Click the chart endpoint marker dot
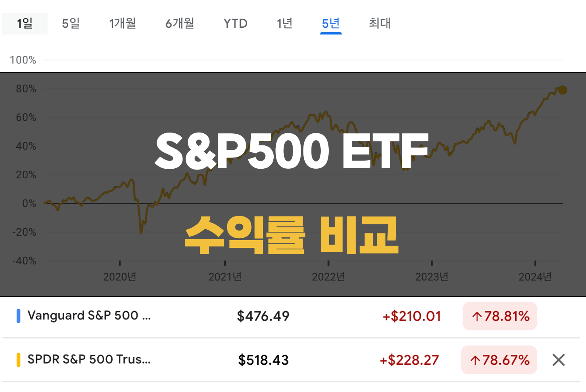586x392 pixels. pyautogui.click(x=562, y=91)
